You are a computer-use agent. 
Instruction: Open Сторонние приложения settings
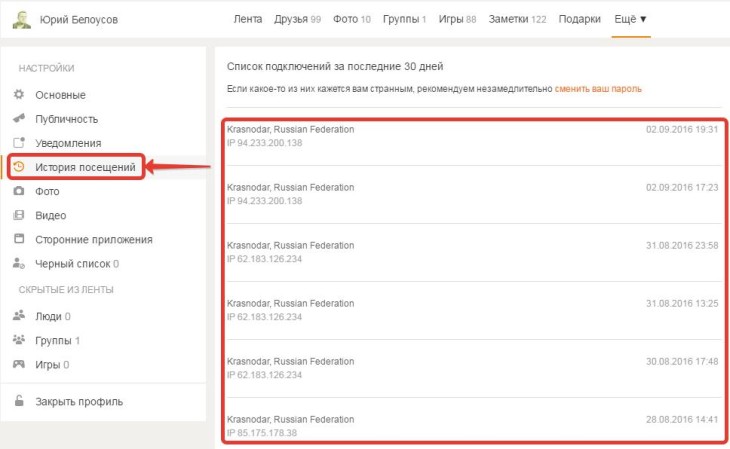click(94, 239)
